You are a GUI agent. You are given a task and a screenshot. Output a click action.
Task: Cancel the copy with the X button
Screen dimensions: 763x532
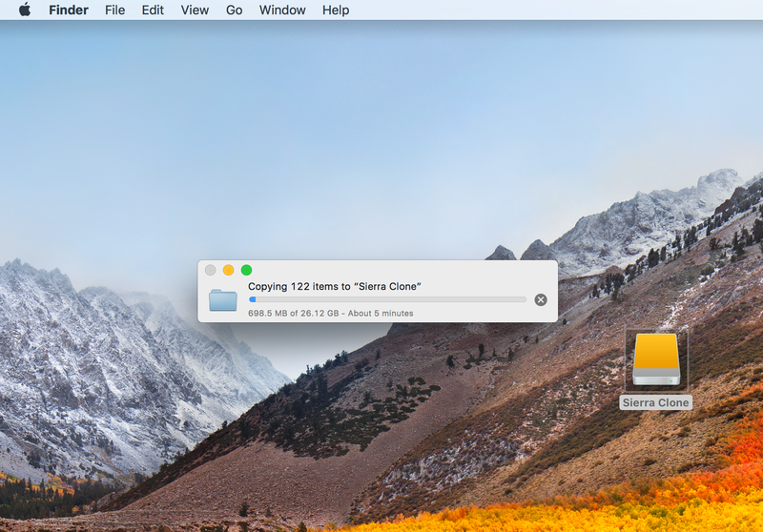pos(541,299)
